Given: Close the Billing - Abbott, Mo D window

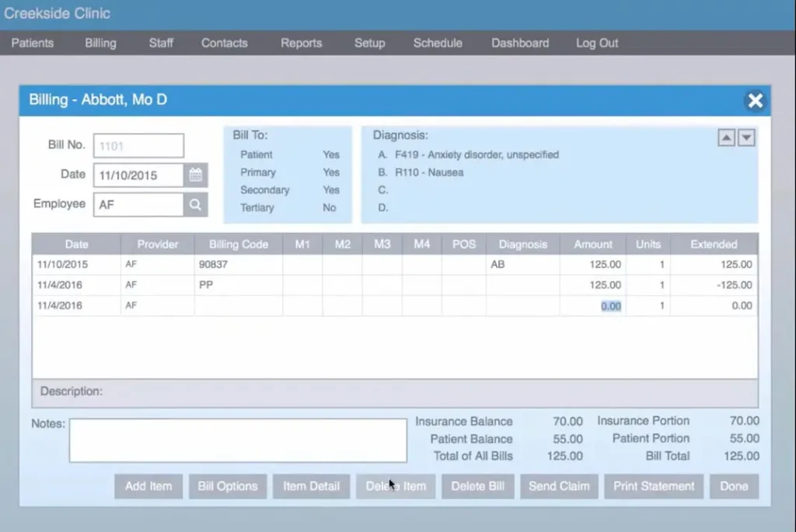Looking at the screenshot, I should [755, 100].
